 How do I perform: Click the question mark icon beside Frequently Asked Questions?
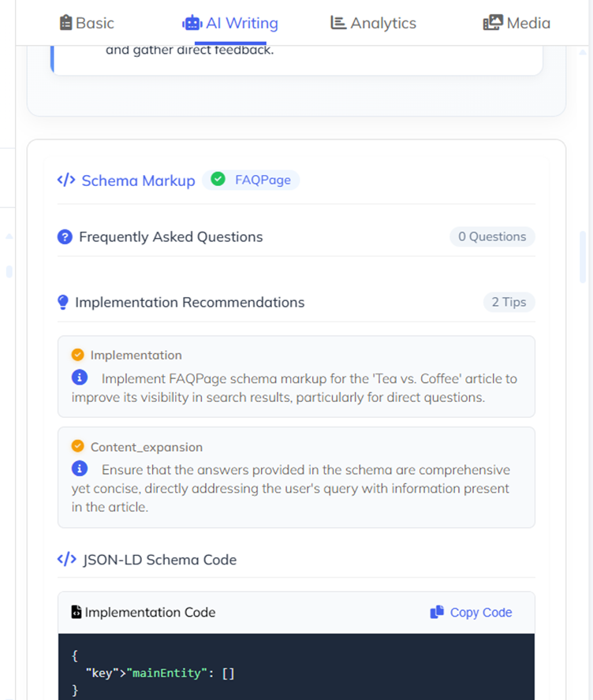tap(64, 236)
